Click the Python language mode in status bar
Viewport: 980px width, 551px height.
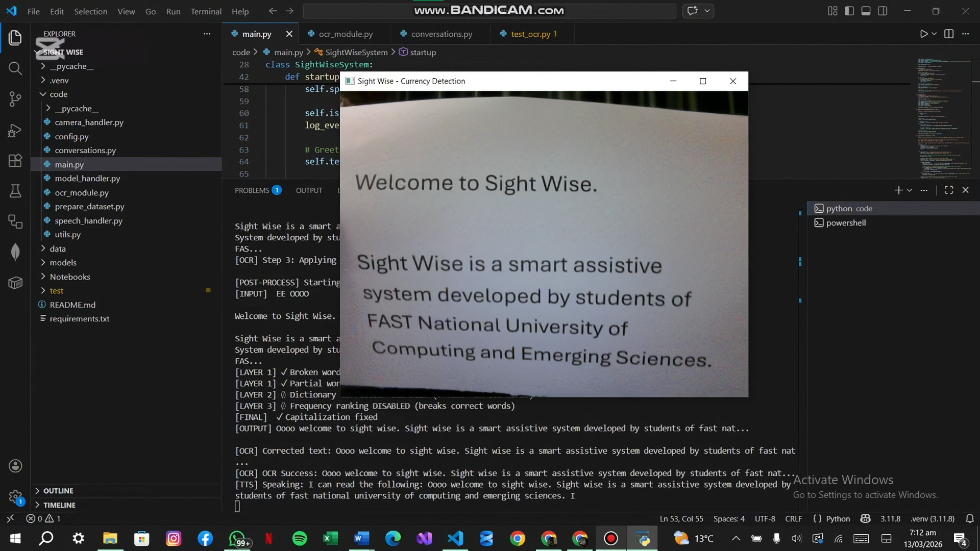point(838,519)
